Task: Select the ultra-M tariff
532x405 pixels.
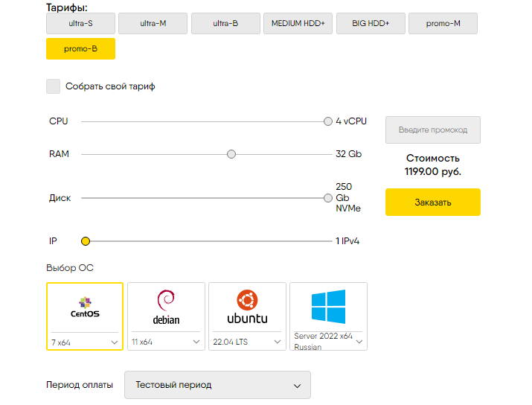Action: [x=153, y=23]
